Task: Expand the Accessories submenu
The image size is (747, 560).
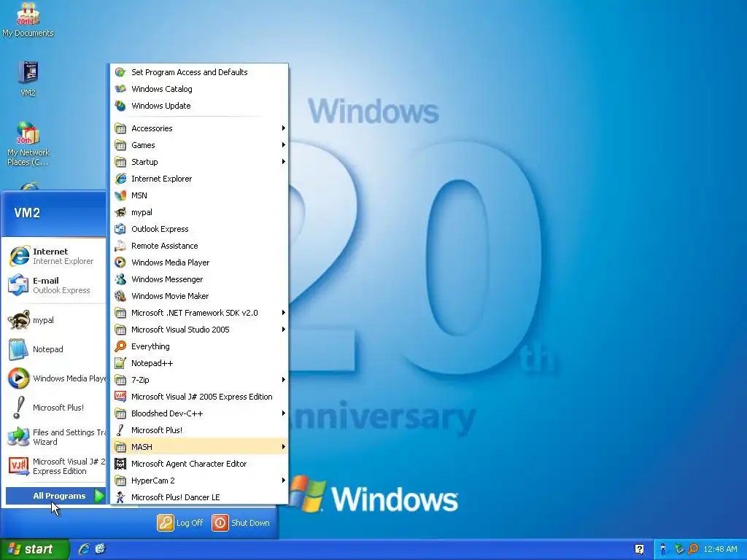Action: [x=199, y=128]
